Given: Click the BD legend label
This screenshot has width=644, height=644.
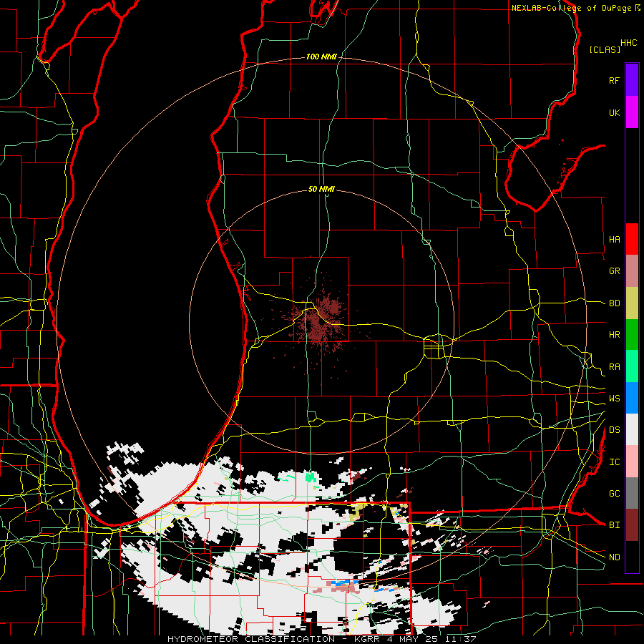Looking at the screenshot, I should pyautogui.click(x=615, y=303).
